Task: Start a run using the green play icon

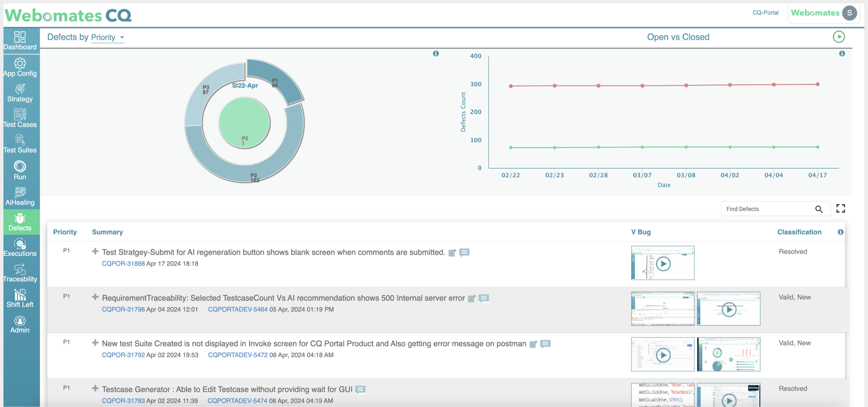Action: click(x=840, y=37)
